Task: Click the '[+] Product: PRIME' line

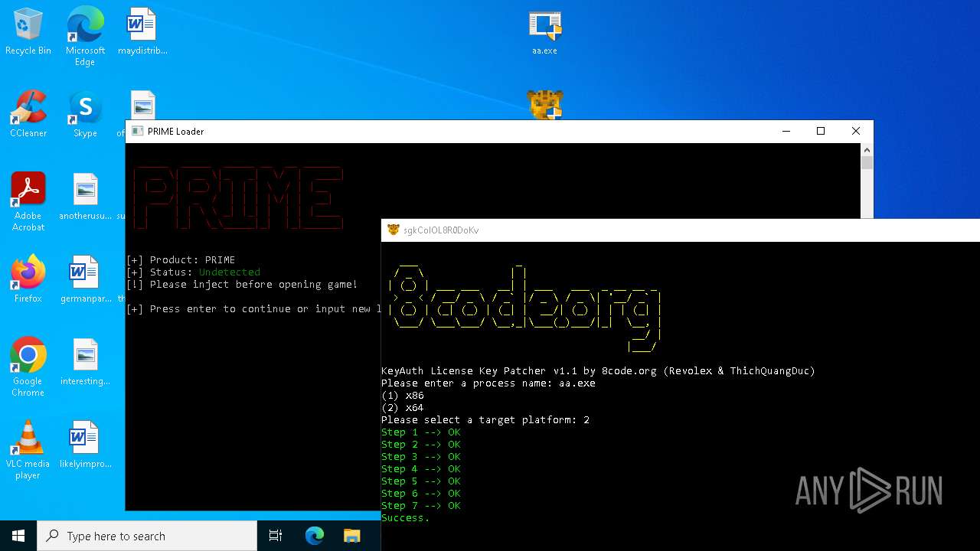Action: click(x=181, y=259)
